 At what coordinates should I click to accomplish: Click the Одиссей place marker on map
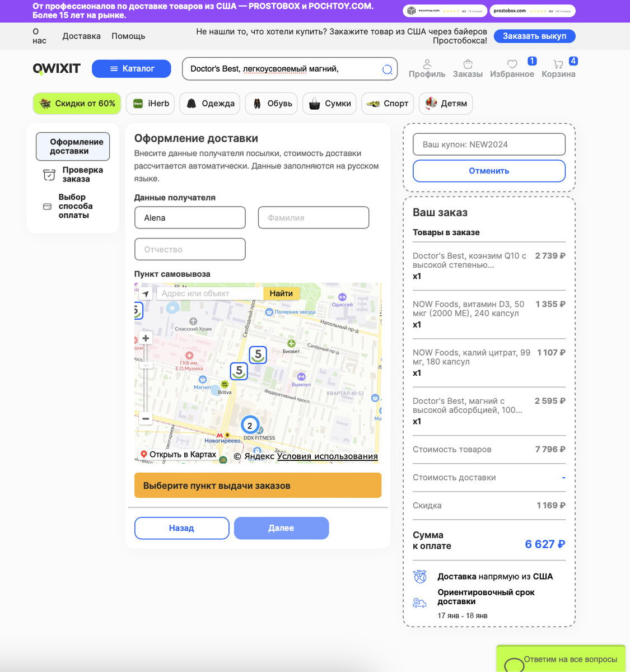(342, 297)
